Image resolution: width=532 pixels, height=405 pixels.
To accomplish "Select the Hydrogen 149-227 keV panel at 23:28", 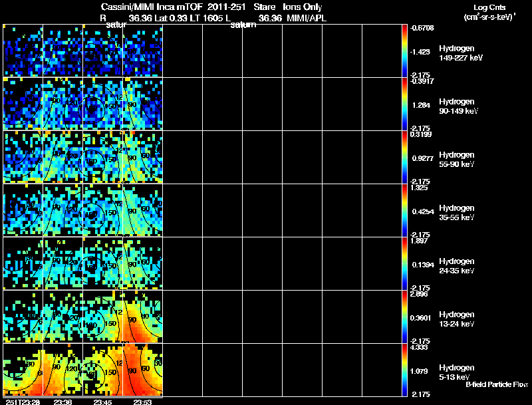I will tap(23, 51).
